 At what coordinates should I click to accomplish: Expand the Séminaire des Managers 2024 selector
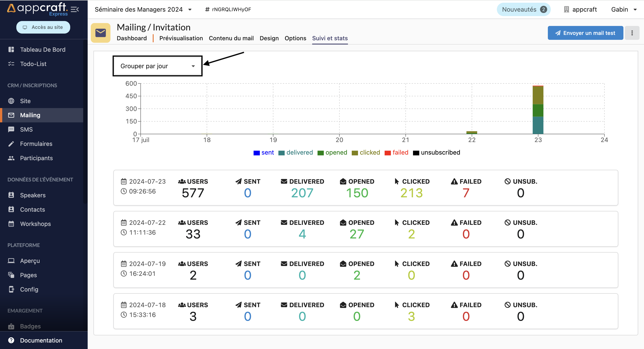click(x=143, y=9)
